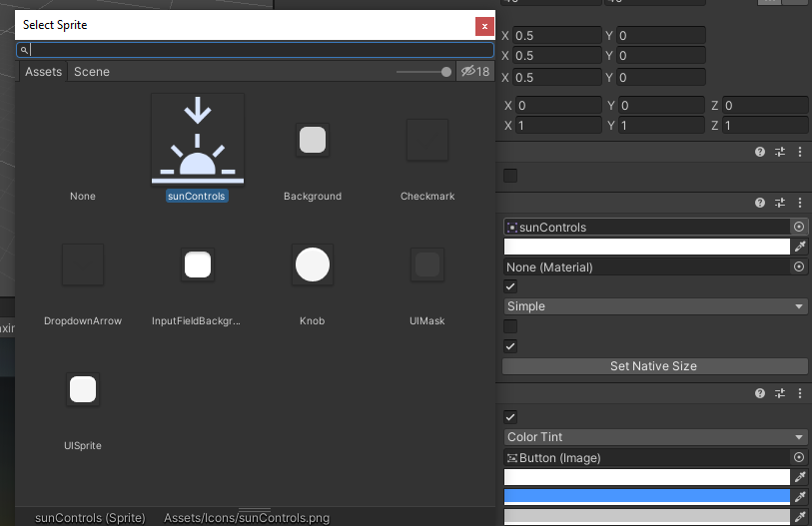
Task: Toggle the hidden items eye icon showing 18
Action: (474, 72)
